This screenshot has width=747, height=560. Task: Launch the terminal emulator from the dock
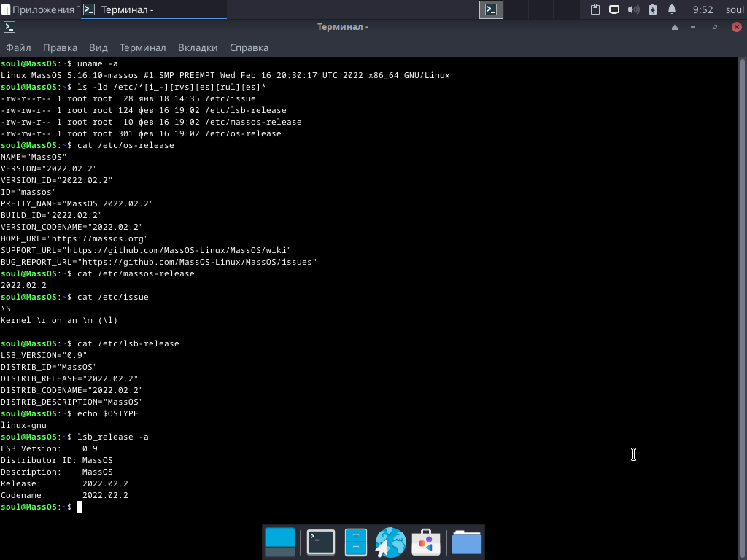(321, 542)
